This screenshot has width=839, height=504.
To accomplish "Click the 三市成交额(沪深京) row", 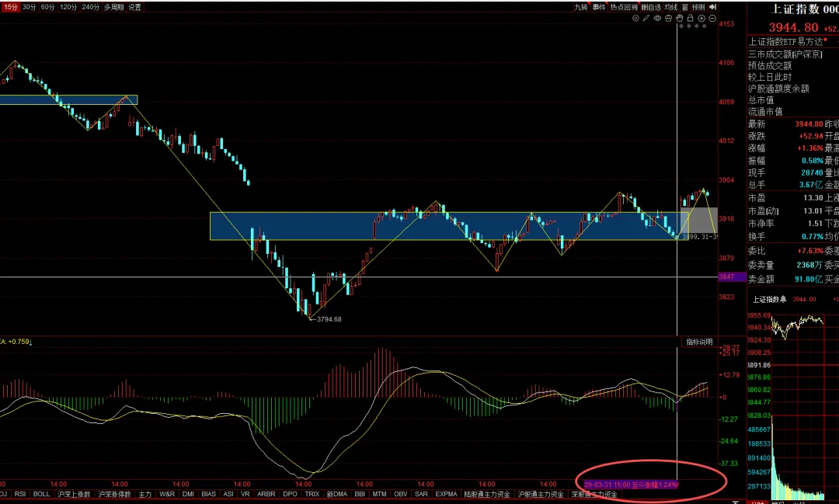I will pos(785,54).
